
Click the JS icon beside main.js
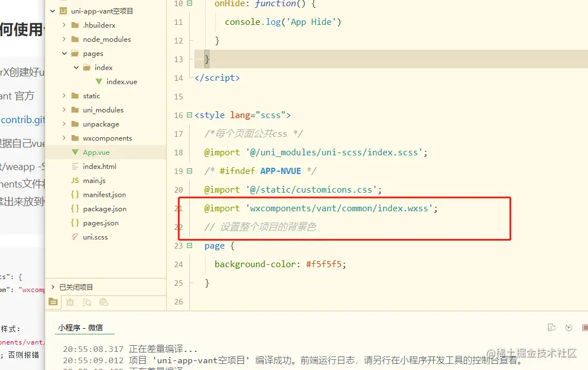(x=75, y=180)
